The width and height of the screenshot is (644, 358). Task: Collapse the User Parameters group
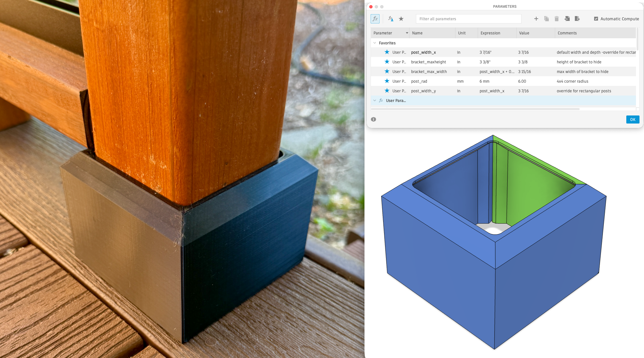pyautogui.click(x=375, y=101)
